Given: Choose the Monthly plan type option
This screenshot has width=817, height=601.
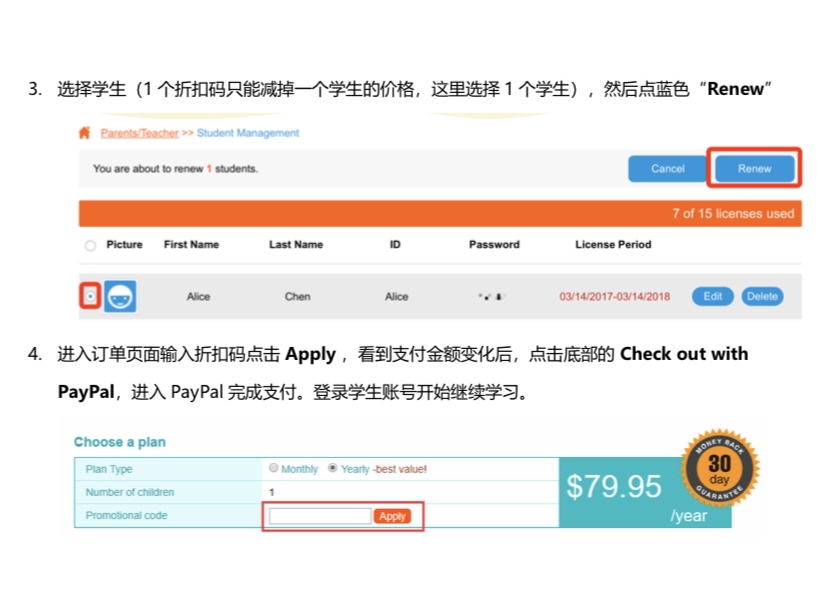Looking at the screenshot, I should (x=274, y=468).
